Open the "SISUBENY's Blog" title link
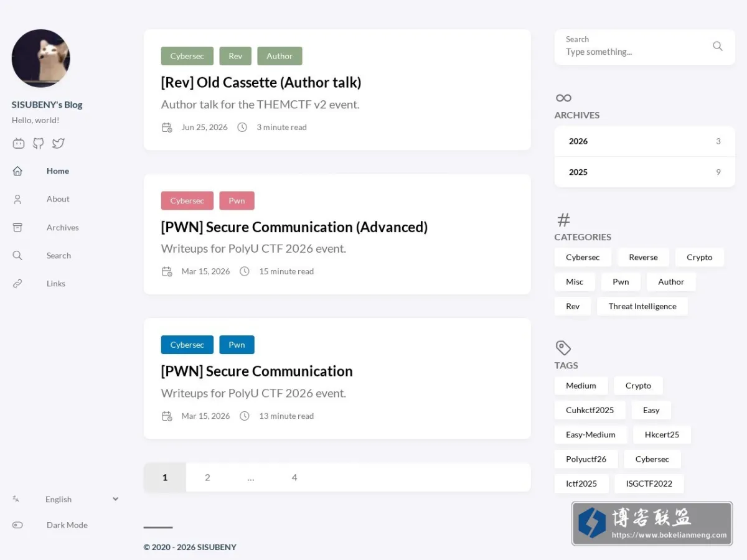The height and width of the screenshot is (560, 747). [x=47, y=105]
